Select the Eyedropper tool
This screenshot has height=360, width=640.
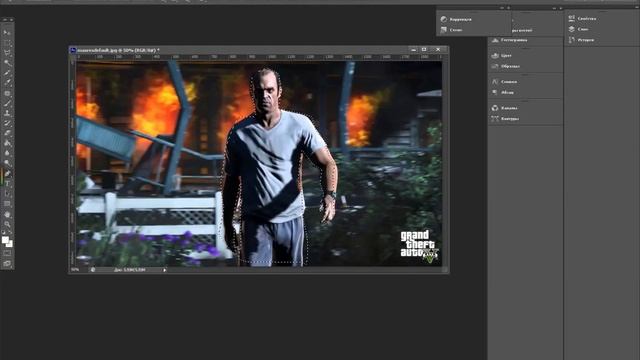click(7, 83)
